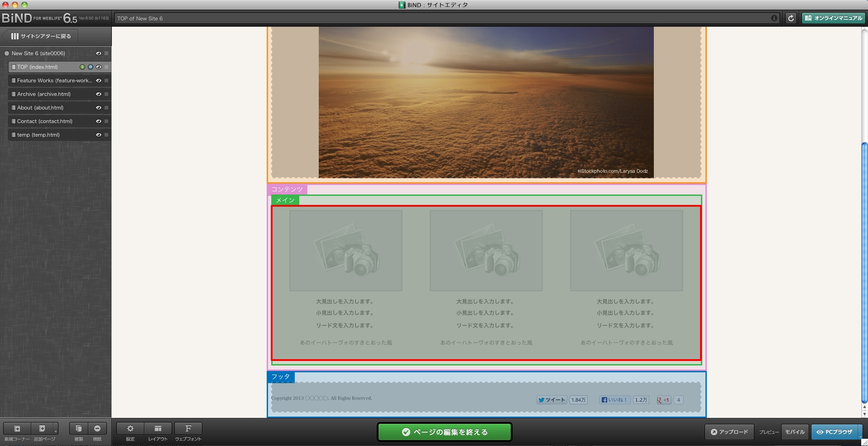Toggle the square marker on TOP row
This screenshot has height=446, width=868.
tap(106, 67)
